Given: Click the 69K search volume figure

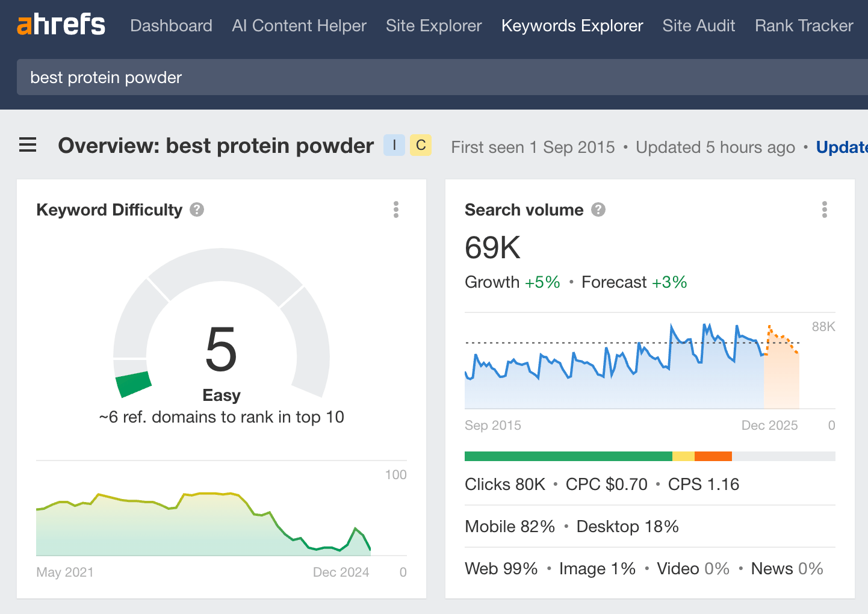Looking at the screenshot, I should (492, 247).
